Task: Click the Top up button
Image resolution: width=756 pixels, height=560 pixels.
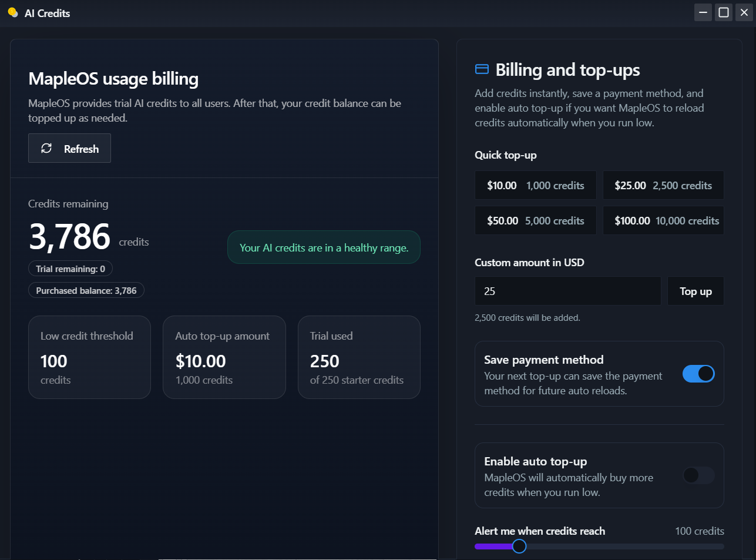Action: click(695, 291)
